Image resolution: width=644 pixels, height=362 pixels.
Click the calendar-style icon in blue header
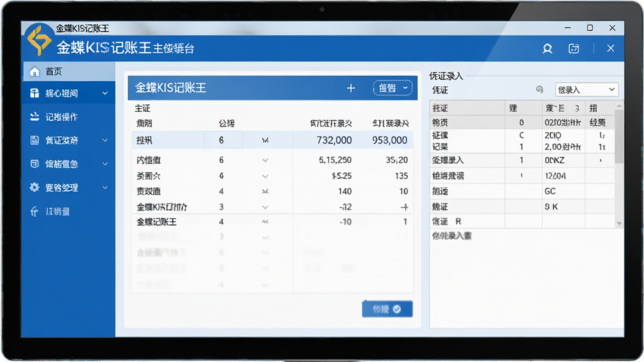[x=574, y=49]
